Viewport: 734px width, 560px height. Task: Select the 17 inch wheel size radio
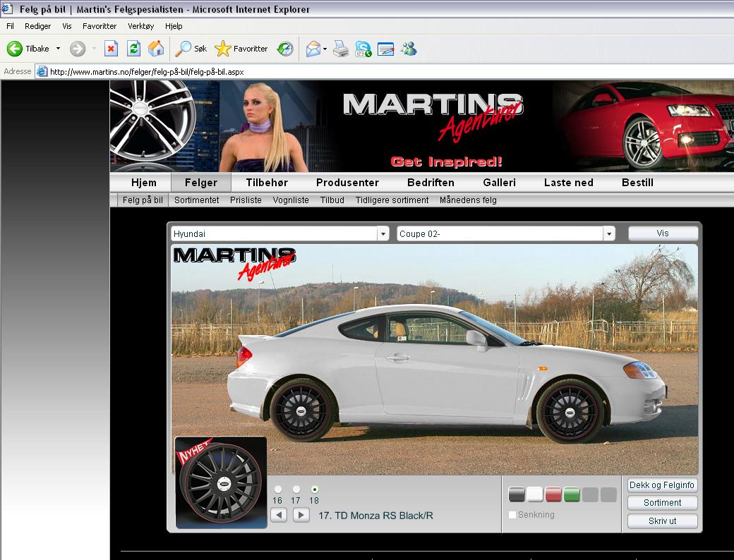point(296,489)
